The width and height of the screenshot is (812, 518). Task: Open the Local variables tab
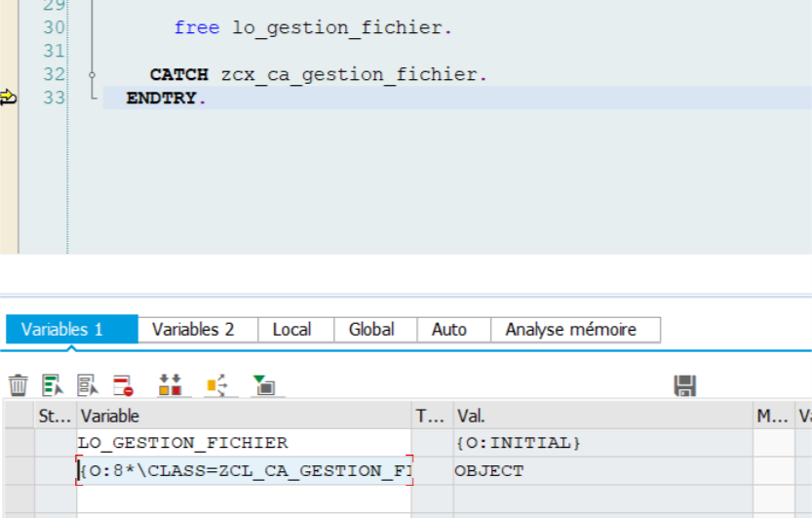291,330
